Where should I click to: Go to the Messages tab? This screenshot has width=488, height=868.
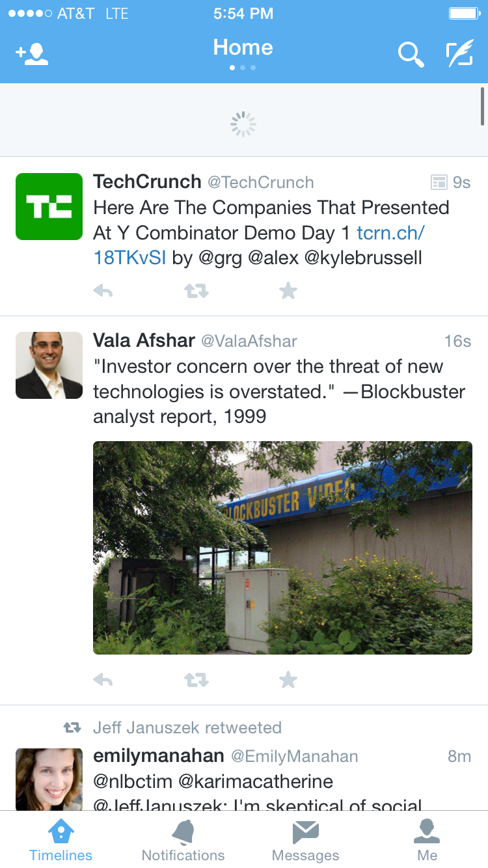tap(305, 839)
